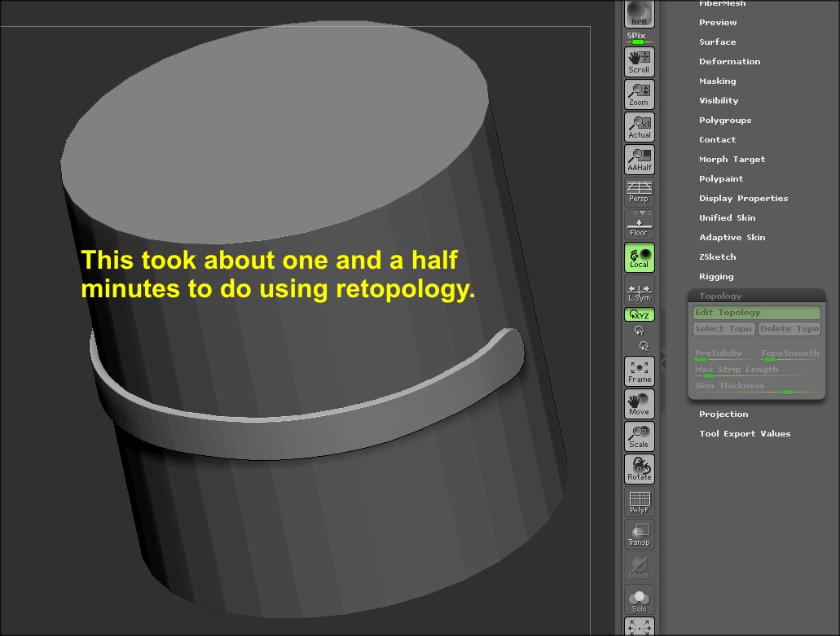Toggle Solo mode
This screenshot has height=636, width=840.
pos(639,600)
